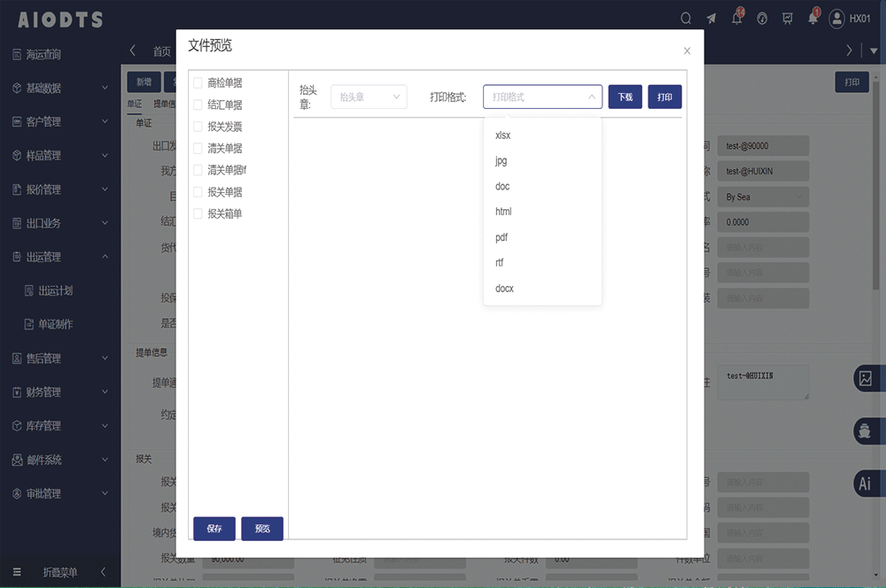886x588 pixels.
Task: Select xlsx print format
Action: pos(542,135)
